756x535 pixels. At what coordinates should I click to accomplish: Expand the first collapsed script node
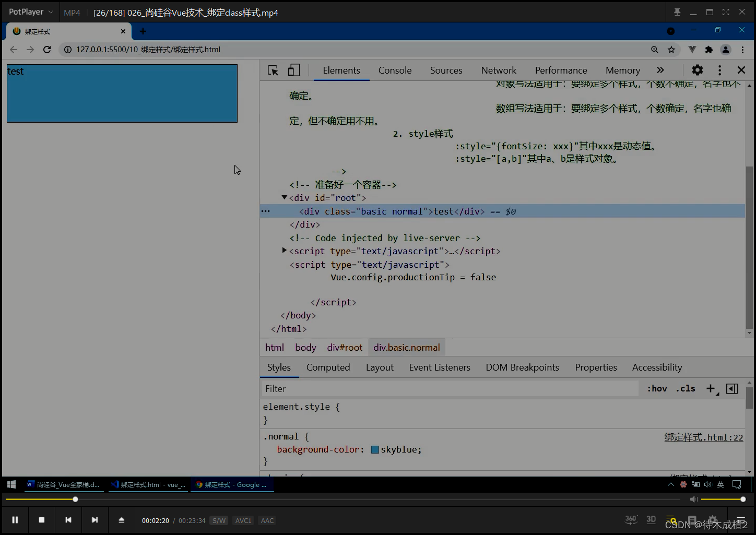pos(285,251)
